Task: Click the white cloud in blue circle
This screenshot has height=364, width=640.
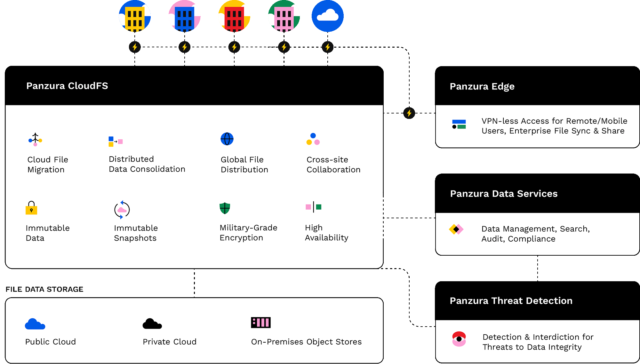Action: (x=328, y=16)
